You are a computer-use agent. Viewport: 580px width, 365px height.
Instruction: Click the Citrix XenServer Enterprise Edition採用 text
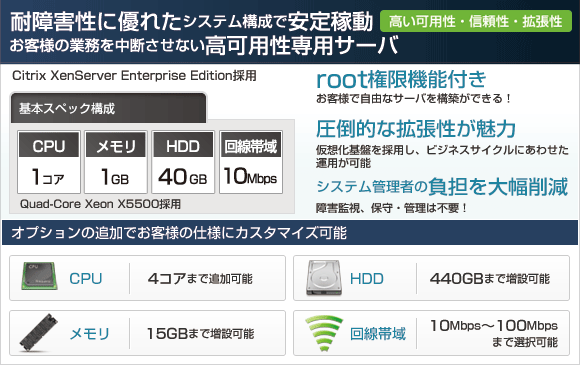tap(134, 75)
